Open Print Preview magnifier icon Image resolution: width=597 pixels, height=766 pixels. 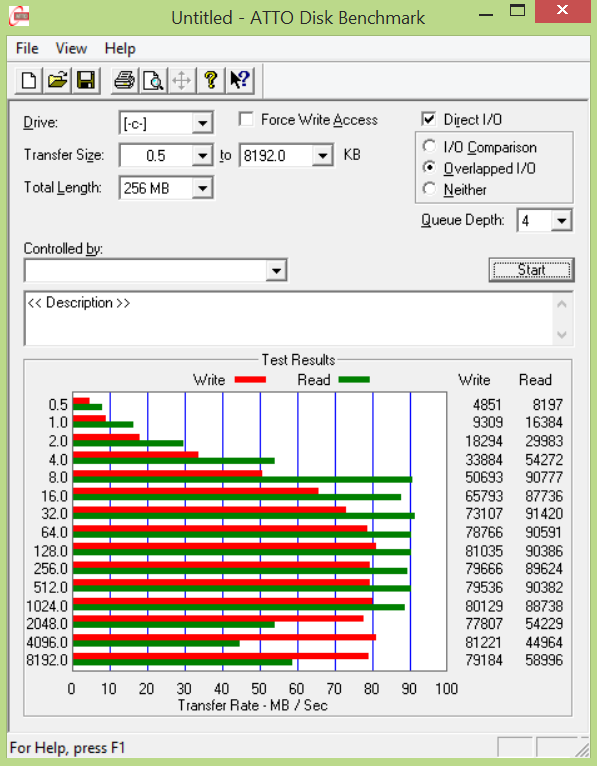click(x=153, y=80)
